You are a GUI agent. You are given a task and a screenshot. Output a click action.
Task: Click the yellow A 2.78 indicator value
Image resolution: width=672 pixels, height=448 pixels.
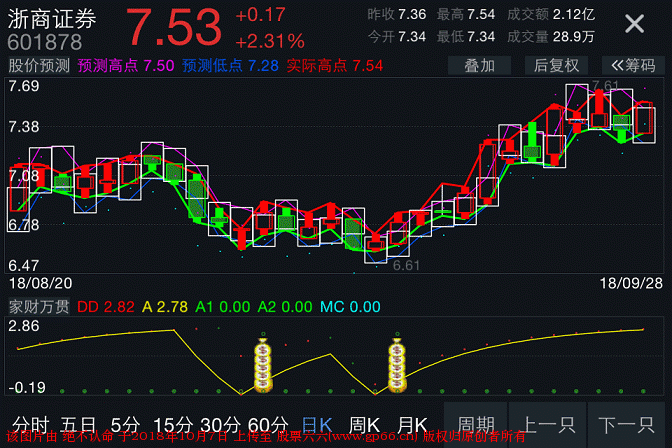[x=165, y=307]
